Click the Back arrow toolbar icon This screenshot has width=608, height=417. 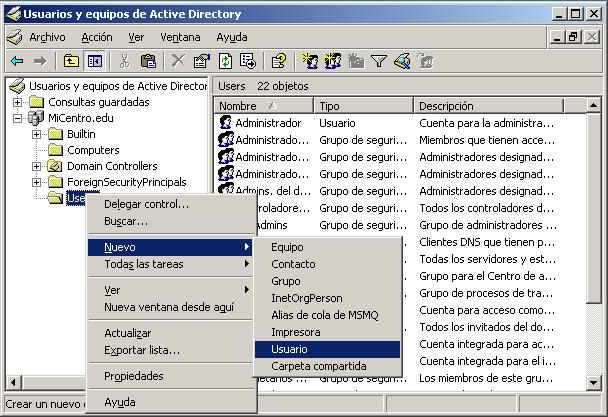(x=17, y=62)
